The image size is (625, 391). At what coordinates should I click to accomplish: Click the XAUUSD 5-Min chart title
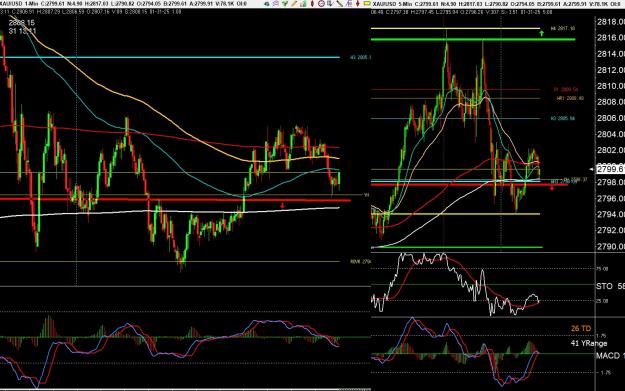[x=392, y=4]
